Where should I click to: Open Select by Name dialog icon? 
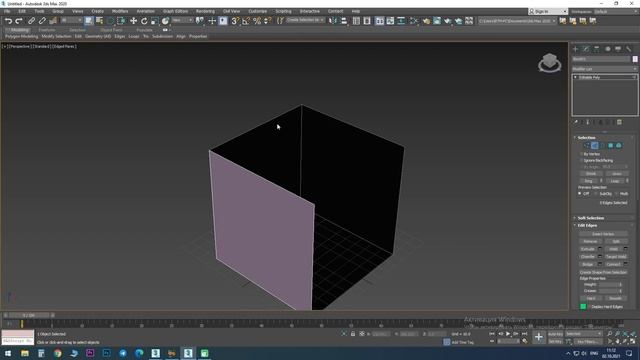pyautogui.click(x=99, y=20)
